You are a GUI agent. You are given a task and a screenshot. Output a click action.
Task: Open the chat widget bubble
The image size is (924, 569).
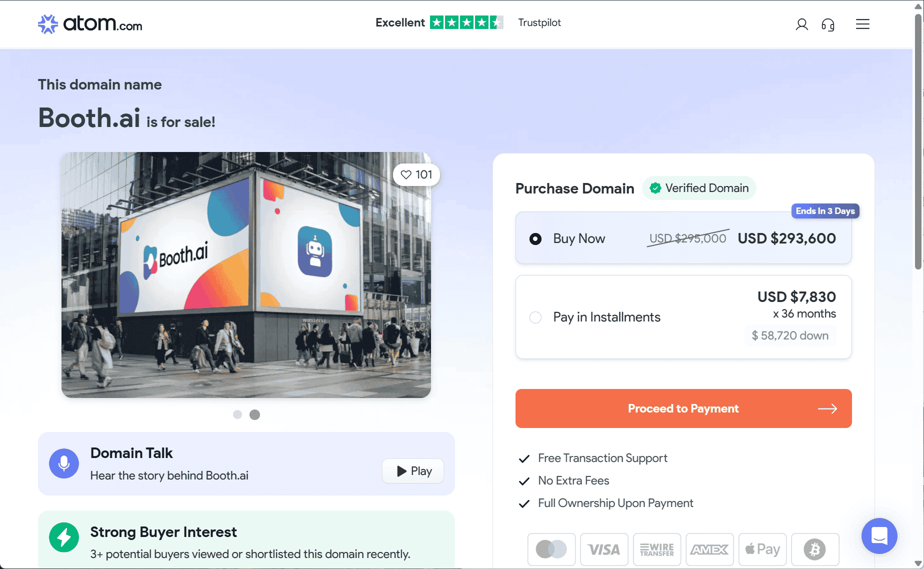click(x=879, y=535)
